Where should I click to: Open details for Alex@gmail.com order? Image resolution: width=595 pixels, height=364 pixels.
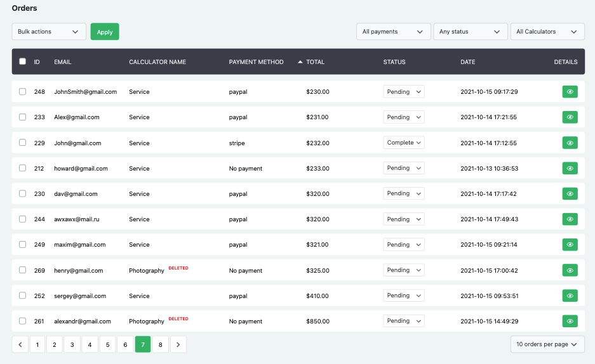(x=570, y=117)
